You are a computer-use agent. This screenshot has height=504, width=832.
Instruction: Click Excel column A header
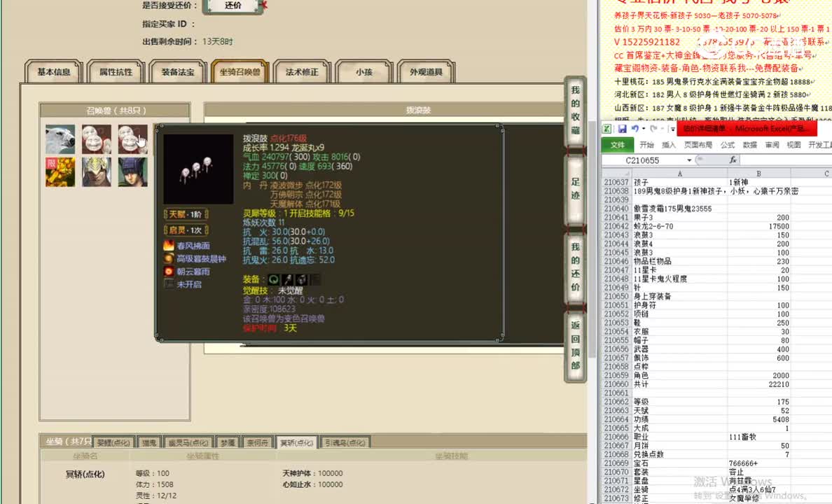coord(680,174)
